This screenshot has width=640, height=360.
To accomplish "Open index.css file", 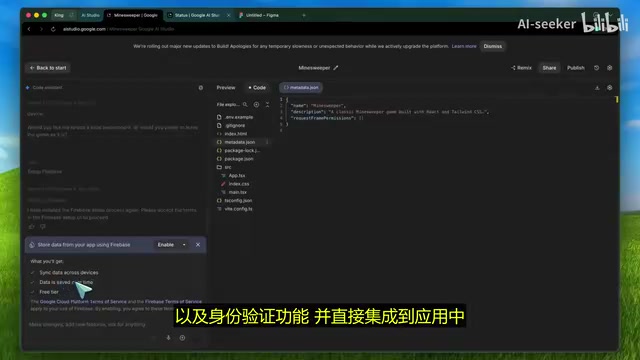I will point(239,184).
